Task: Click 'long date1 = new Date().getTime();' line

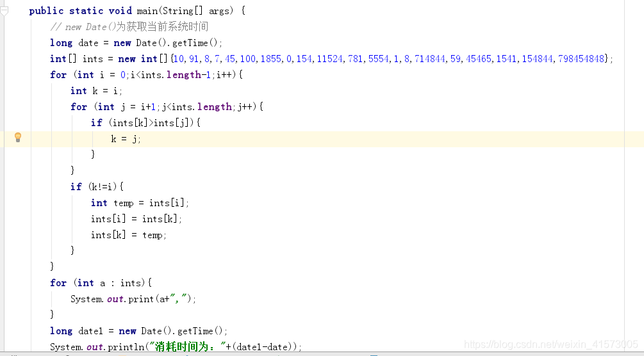Action: click(138, 331)
